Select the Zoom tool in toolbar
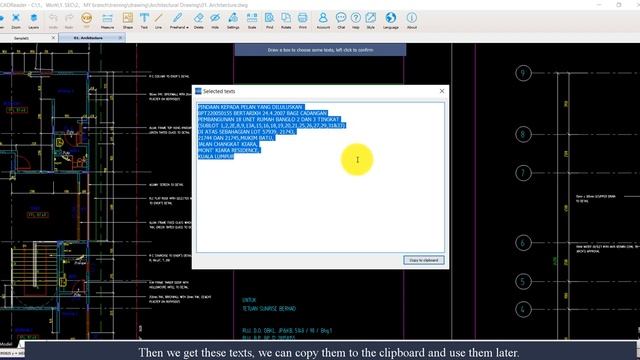This screenshot has width=640, height=360. (x=16, y=20)
